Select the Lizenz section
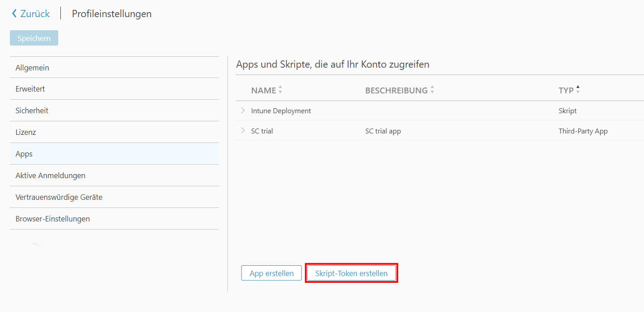Image resolution: width=644 pixels, height=312 pixels. (114, 132)
